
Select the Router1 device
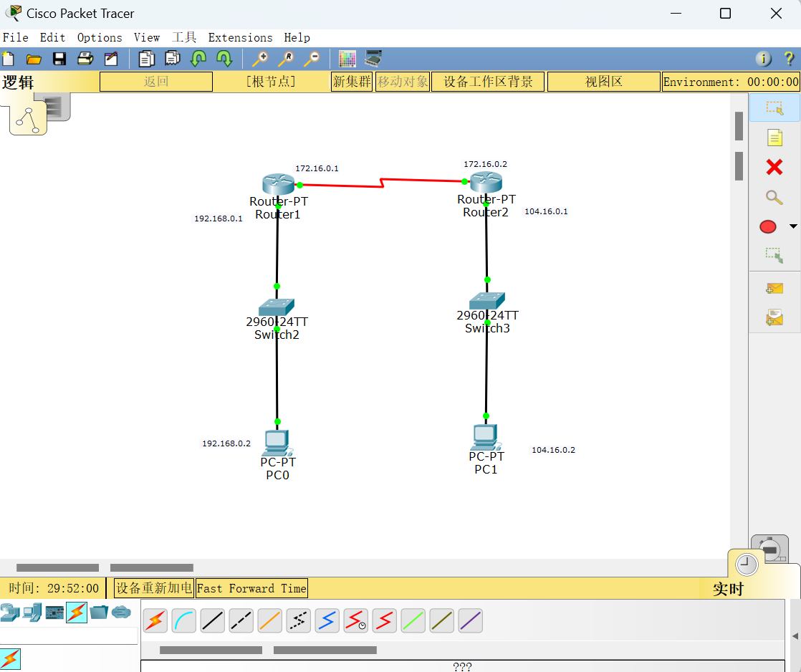pyautogui.click(x=279, y=184)
